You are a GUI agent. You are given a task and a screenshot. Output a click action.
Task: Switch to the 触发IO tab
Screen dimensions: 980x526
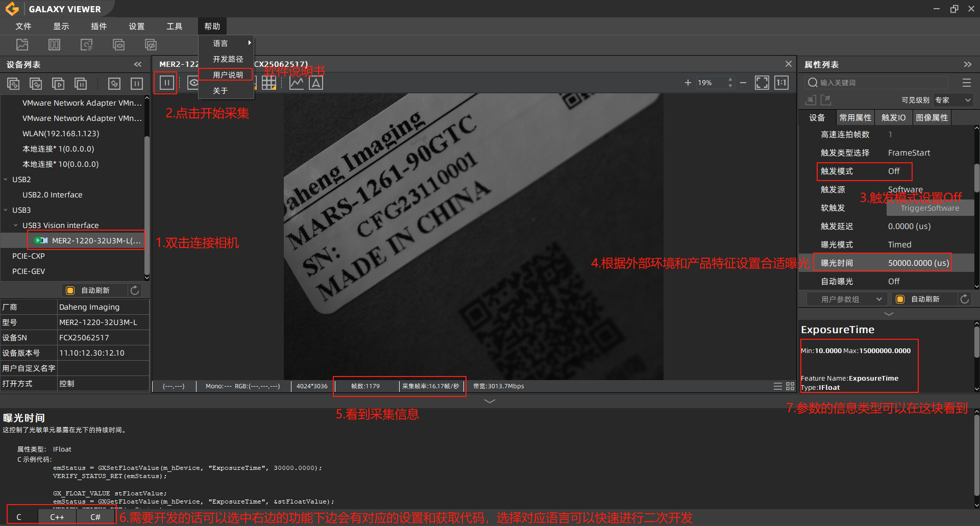tap(894, 118)
